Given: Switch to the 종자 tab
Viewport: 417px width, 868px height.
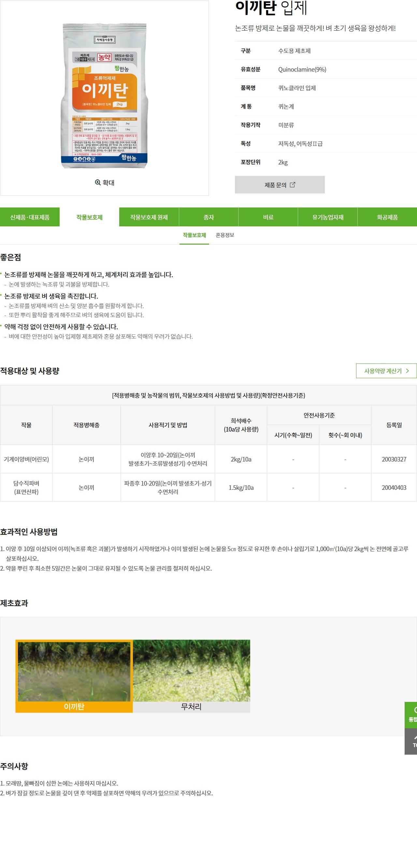Looking at the screenshot, I should 209,217.
